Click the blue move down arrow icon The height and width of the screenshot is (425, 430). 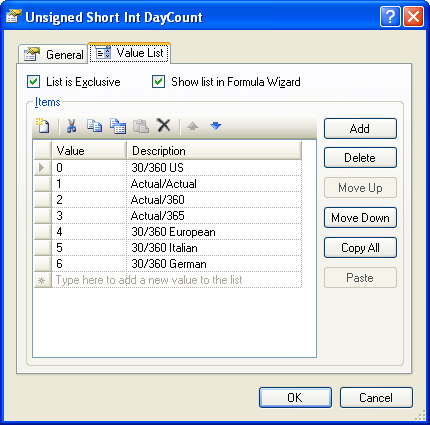(x=216, y=126)
